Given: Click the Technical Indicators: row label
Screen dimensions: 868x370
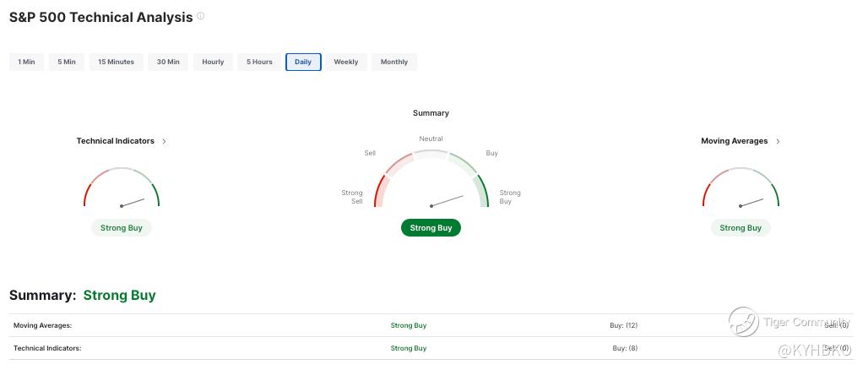Looking at the screenshot, I should click(47, 348).
